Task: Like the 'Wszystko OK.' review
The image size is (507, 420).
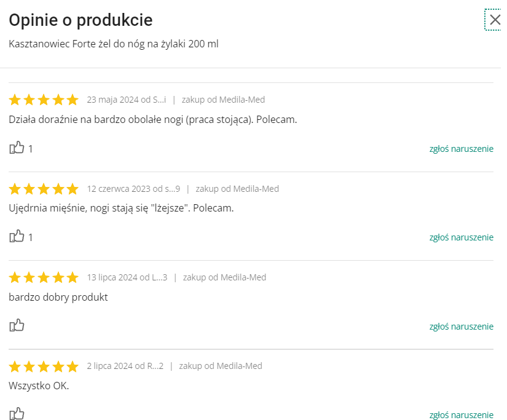Action: [17, 414]
